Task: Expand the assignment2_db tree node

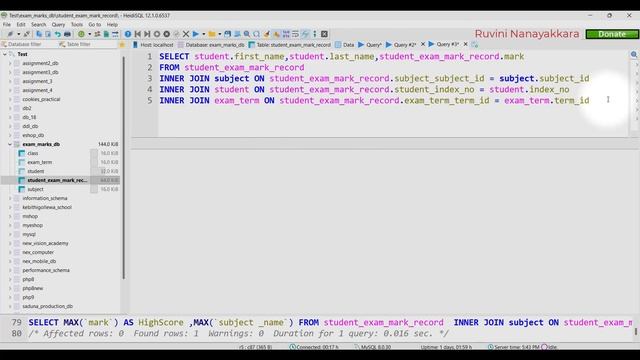Action: tap(10, 63)
